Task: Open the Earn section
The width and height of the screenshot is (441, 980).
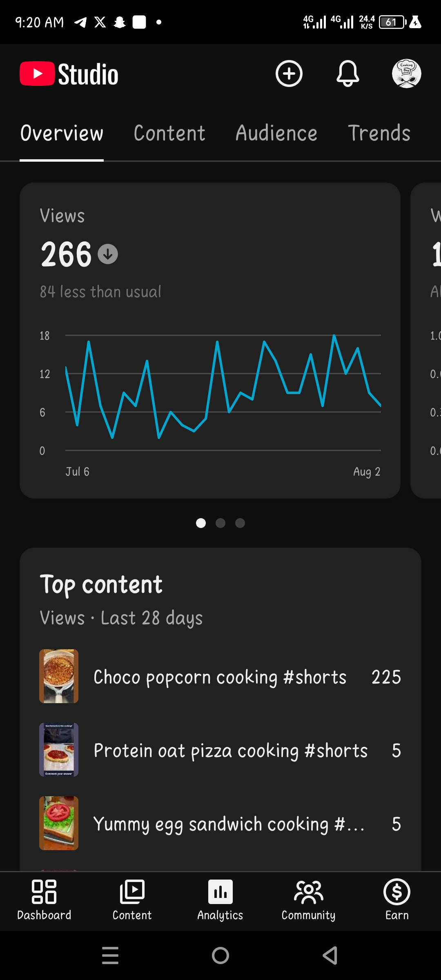Action: tap(397, 900)
